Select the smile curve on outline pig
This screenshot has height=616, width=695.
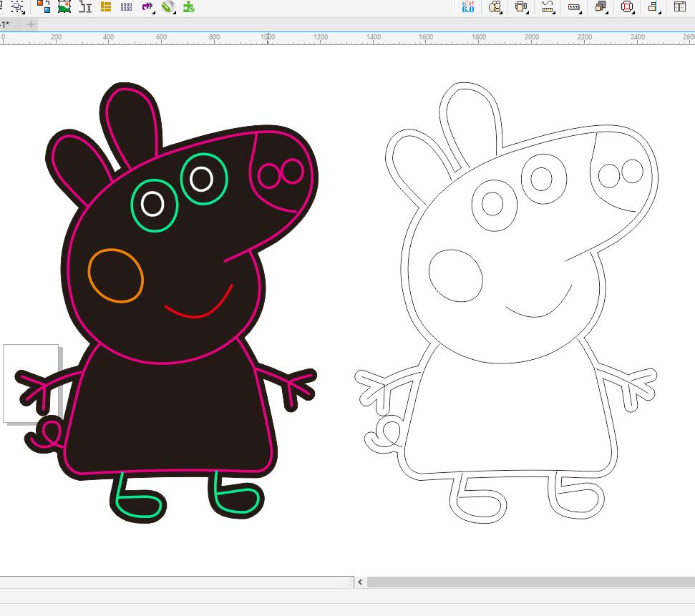[x=538, y=302]
